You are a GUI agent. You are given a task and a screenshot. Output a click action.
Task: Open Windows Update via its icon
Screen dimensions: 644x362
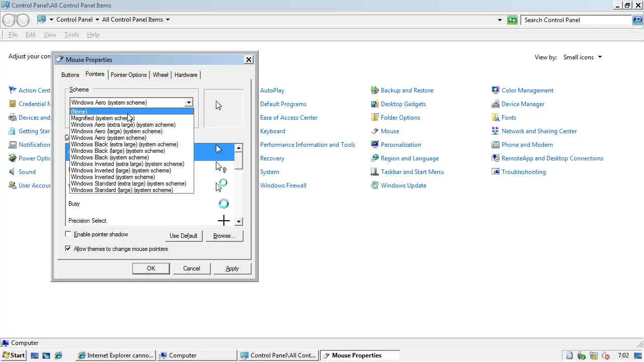(374, 186)
